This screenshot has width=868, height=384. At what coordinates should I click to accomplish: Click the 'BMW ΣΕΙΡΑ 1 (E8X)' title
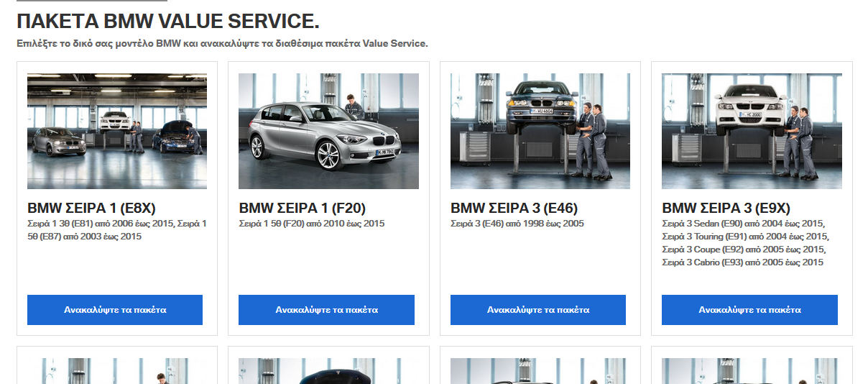(91, 209)
